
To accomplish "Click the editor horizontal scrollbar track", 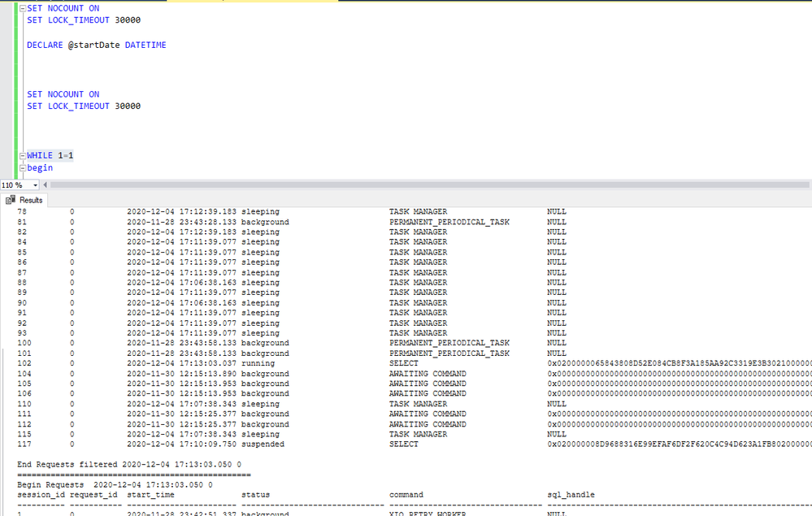I will click(429, 184).
